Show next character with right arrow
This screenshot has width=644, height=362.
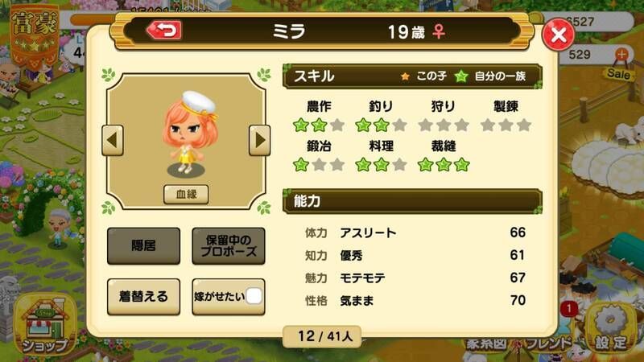[259, 140]
